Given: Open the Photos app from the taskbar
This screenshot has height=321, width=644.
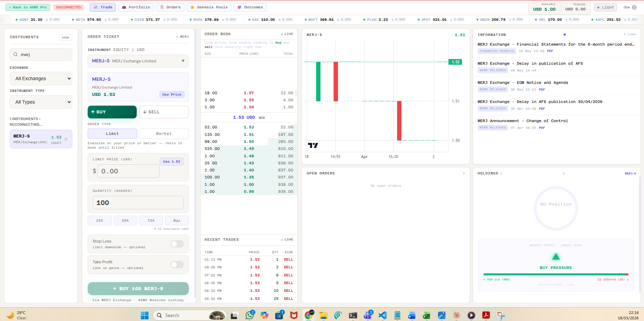Looking at the screenshot, I should (442, 315).
